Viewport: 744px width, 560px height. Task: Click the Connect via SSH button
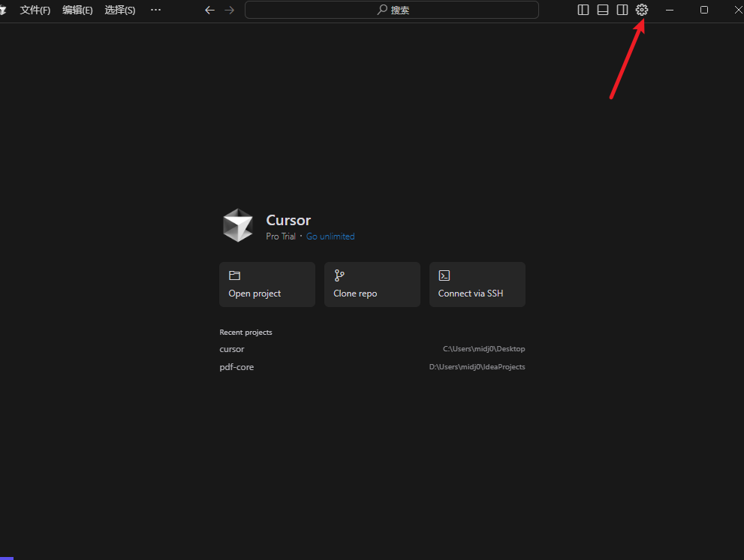pyautogui.click(x=477, y=285)
